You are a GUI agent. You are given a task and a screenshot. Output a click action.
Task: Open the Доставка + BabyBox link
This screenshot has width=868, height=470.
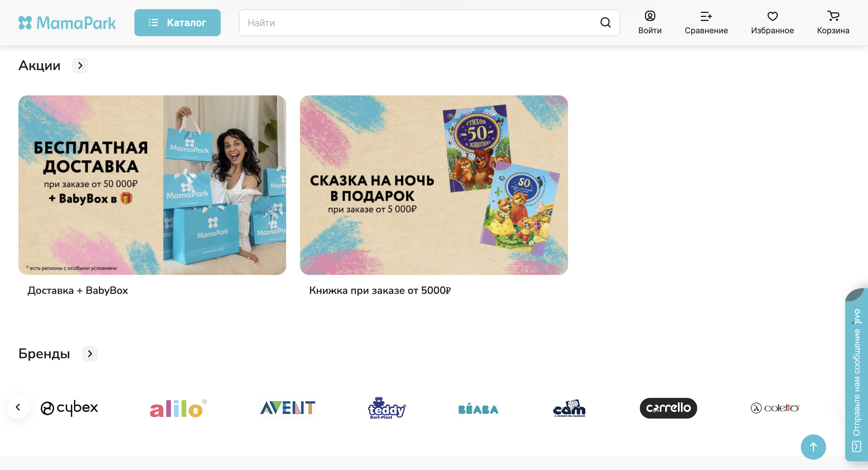(77, 290)
